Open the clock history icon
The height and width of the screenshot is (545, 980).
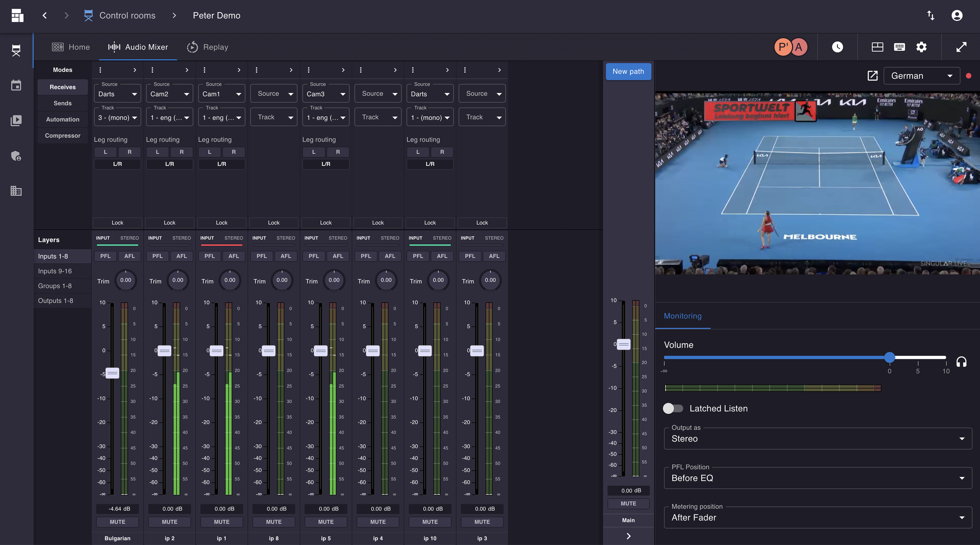(x=837, y=47)
